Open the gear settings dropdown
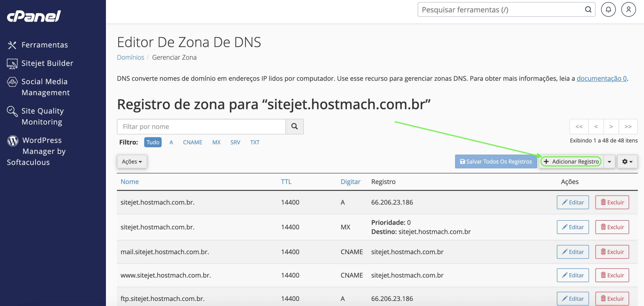The image size is (644, 306). click(x=627, y=162)
